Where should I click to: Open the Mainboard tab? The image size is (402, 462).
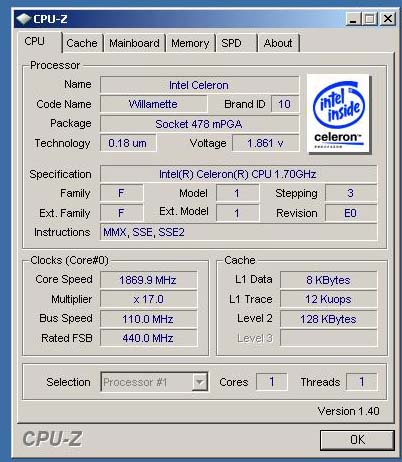pos(134,43)
